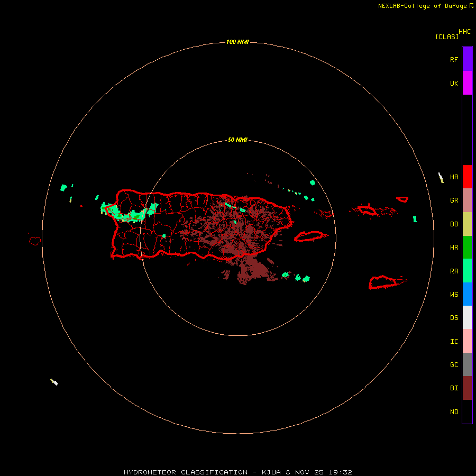This screenshot has height=476, width=476.
Task: Click the 100 NMI range ring label
Action: pyautogui.click(x=237, y=42)
